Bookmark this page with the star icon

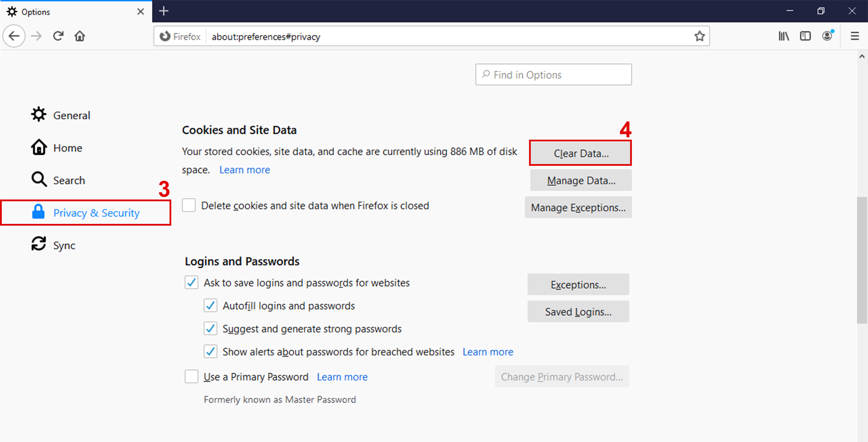point(700,36)
